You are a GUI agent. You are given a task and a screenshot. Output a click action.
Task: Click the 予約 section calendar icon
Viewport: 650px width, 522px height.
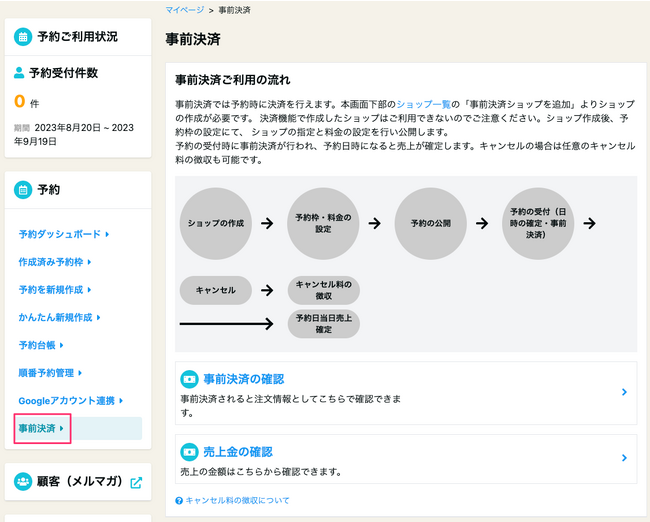pos(23,190)
